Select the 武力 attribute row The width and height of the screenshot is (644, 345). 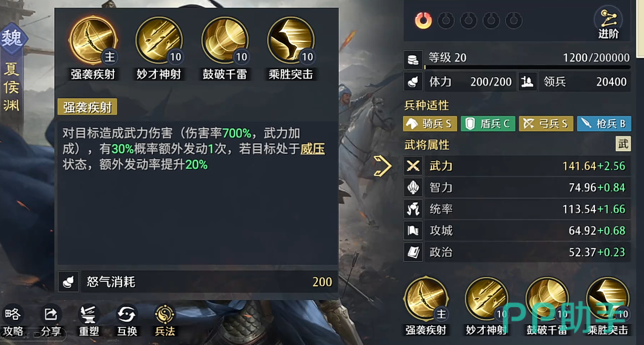(x=517, y=166)
